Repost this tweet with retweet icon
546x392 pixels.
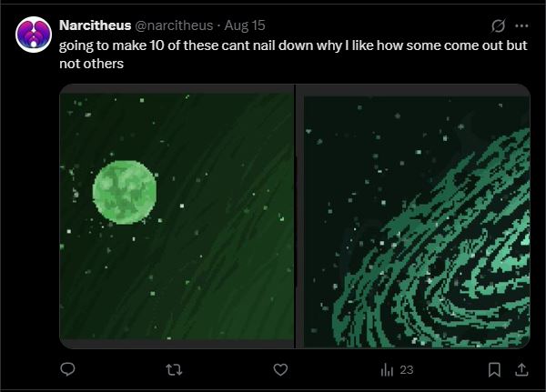(174, 370)
